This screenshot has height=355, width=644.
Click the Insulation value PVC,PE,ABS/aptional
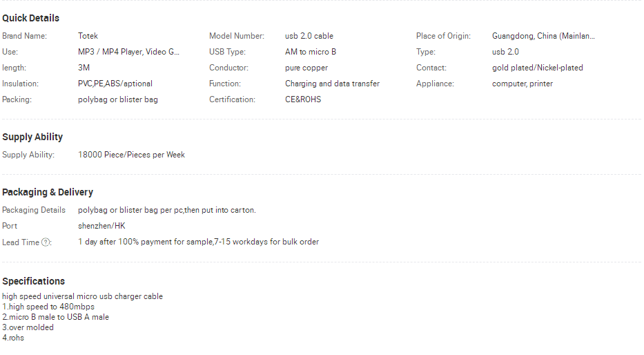pos(115,84)
